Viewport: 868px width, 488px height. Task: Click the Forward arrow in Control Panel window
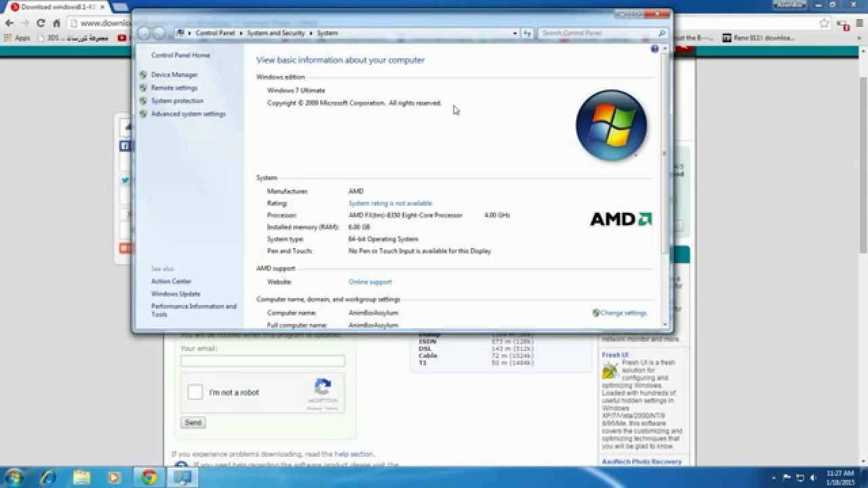(x=159, y=33)
